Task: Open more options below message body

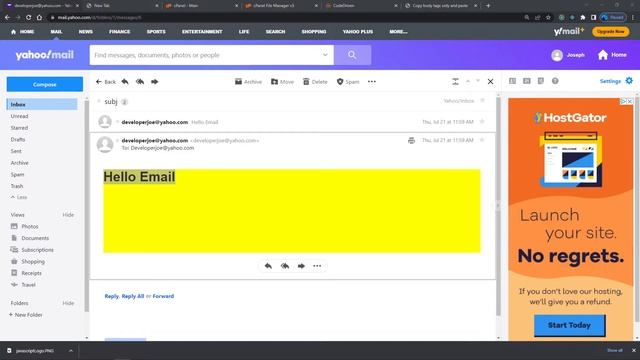Action: [317, 266]
